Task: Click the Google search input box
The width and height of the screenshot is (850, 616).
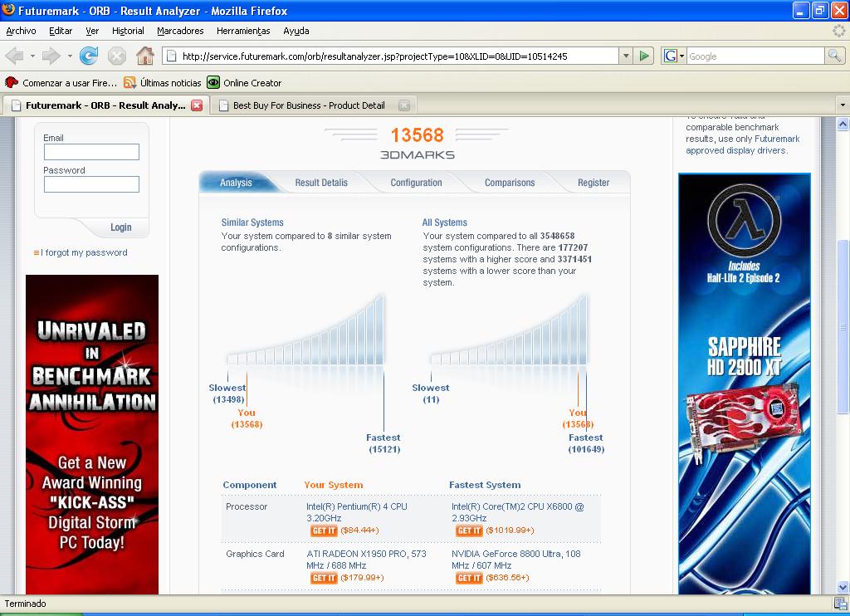Action: [x=755, y=56]
